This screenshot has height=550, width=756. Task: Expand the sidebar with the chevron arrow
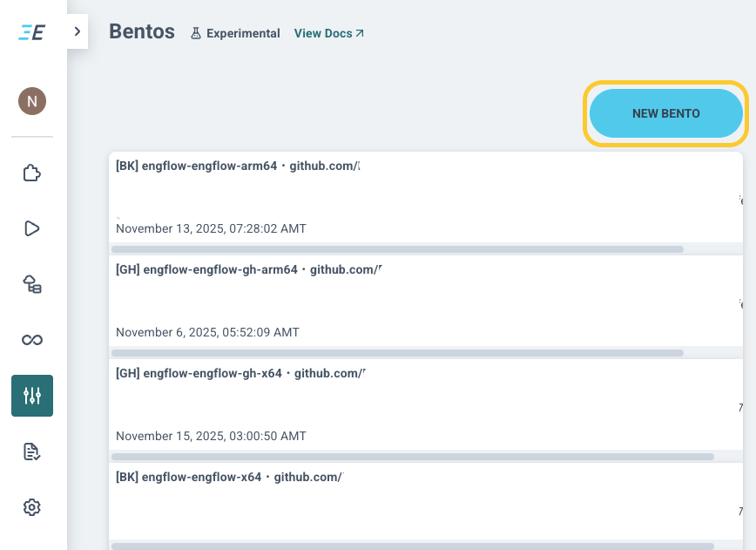(x=78, y=31)
